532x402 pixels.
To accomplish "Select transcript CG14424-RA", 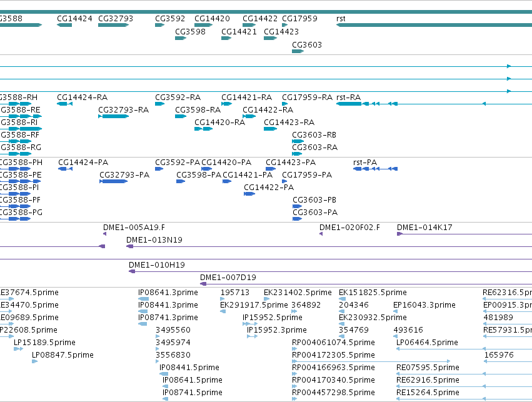I will point(82,98).
